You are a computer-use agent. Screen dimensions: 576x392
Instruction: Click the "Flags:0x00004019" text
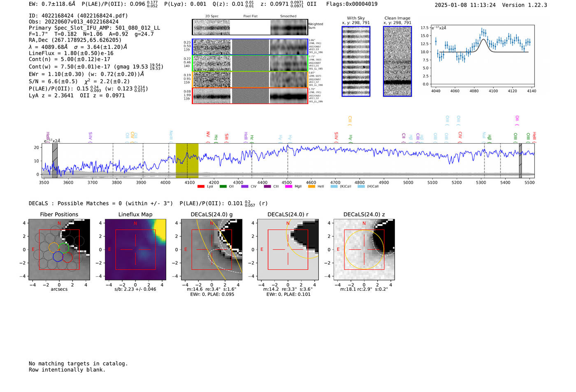pos(352,4)
